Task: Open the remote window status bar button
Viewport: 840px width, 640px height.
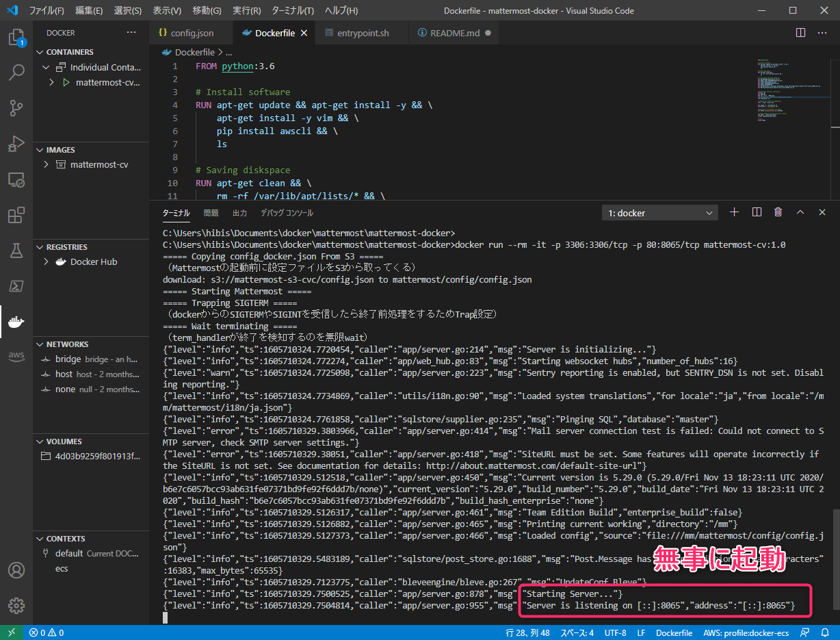Action: click(x=11, y=633)
